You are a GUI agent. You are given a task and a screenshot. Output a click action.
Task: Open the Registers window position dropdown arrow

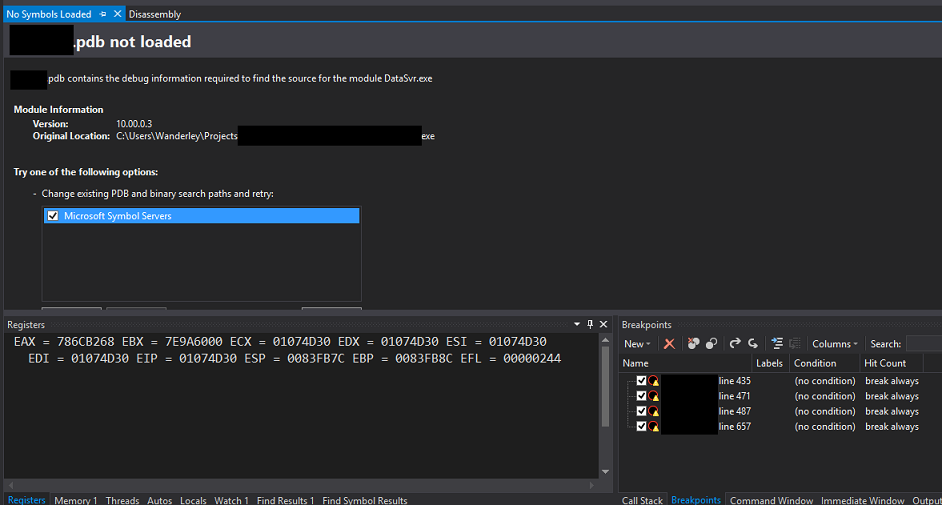[577, 325]
